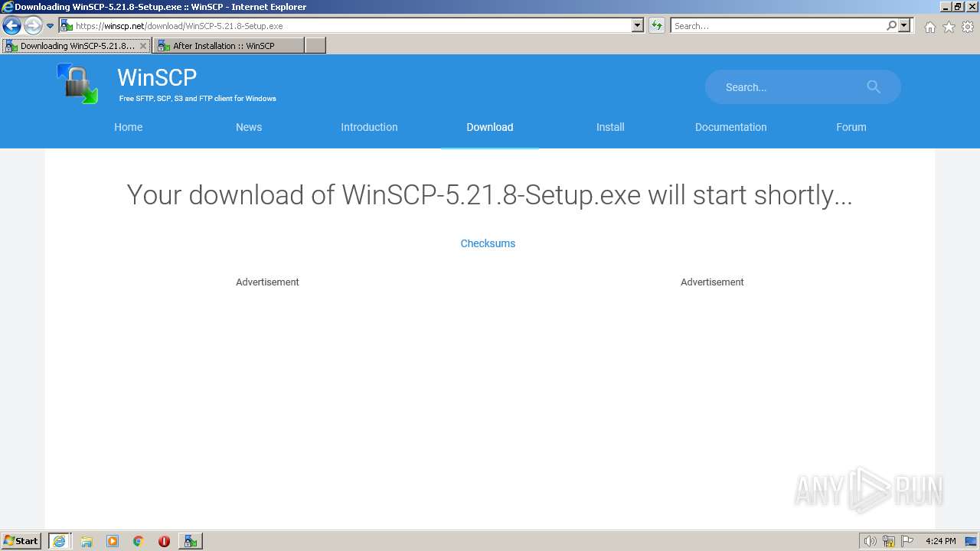Go to the Home menu item
The height and width of the screenshot is (551, 980).
click(129, 127)
